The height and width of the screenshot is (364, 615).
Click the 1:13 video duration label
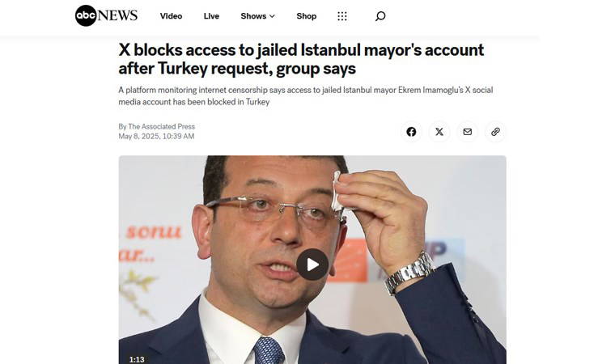point(137,359)
